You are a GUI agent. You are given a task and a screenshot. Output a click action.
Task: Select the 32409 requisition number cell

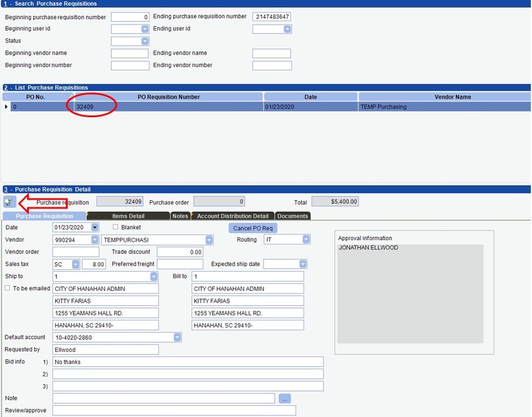(x=169, y=107)
